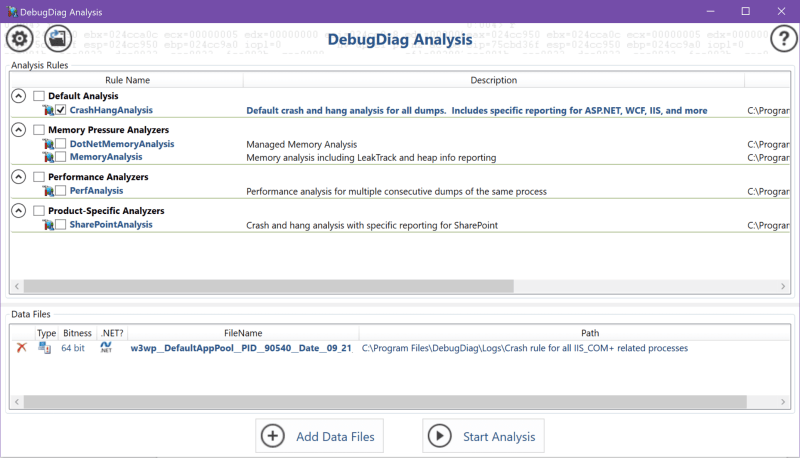Select the Managed Memory Analysis description

tap(302, 145)
